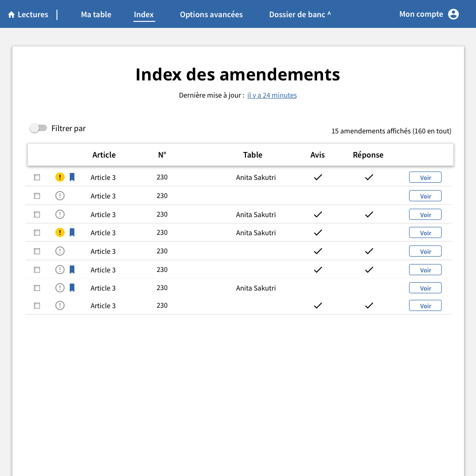
Task: Click the Avis checkmark in last row
Action: point(318,306)
